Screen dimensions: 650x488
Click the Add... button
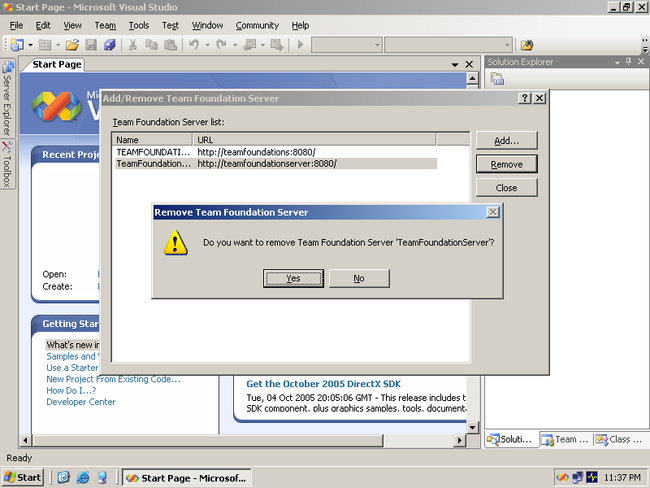pyautogui.click(x=507, y=141)
